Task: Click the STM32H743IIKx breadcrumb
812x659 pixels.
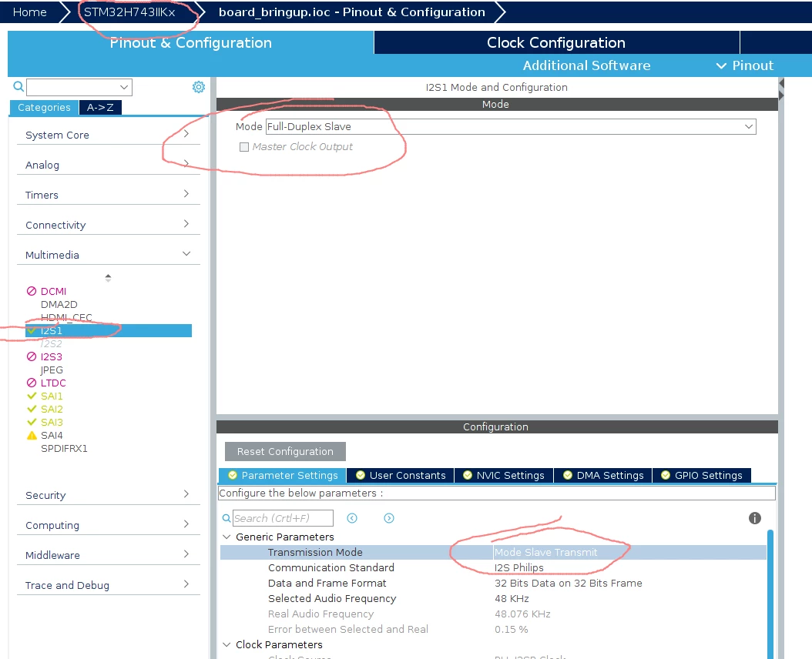Action: tap(129, 12)
